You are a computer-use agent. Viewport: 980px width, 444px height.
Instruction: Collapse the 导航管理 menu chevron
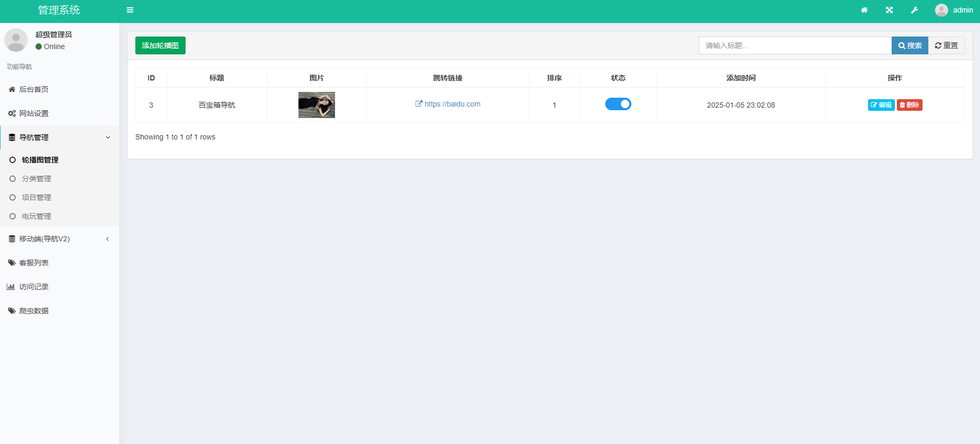point(108,137)
